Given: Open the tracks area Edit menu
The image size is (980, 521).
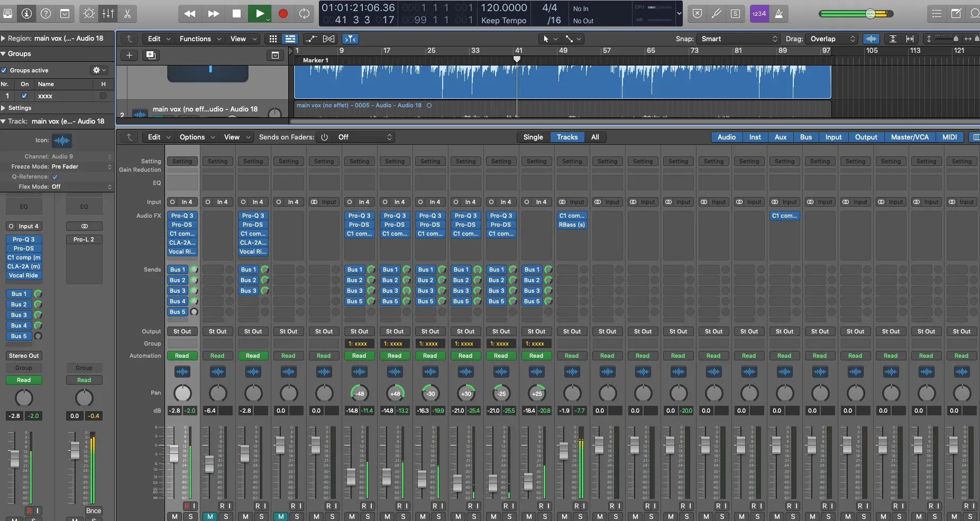Looking at the screenshot, I should 159,39.
